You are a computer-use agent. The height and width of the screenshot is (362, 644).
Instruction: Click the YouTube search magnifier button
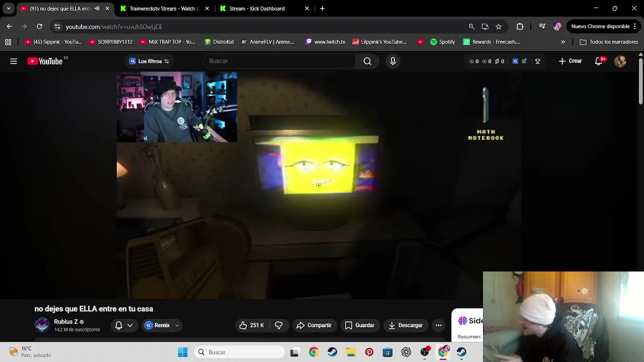point(367,61)
